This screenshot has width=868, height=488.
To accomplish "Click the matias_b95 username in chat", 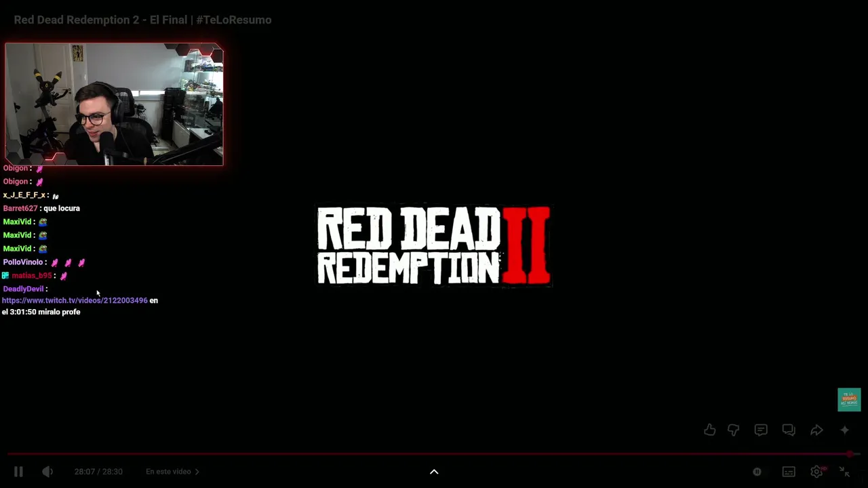I will tap(31, 276).
